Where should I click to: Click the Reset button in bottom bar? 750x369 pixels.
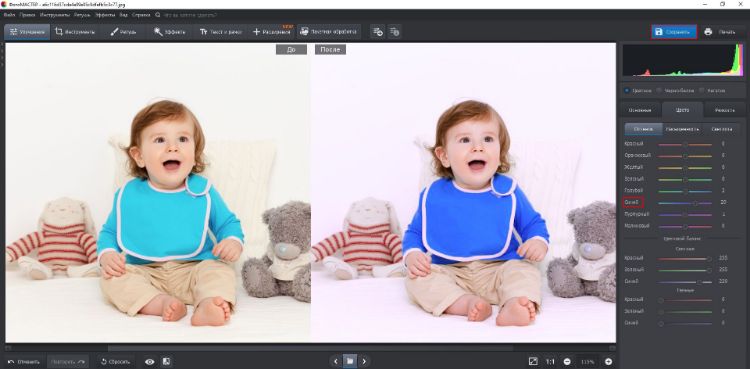115,362
